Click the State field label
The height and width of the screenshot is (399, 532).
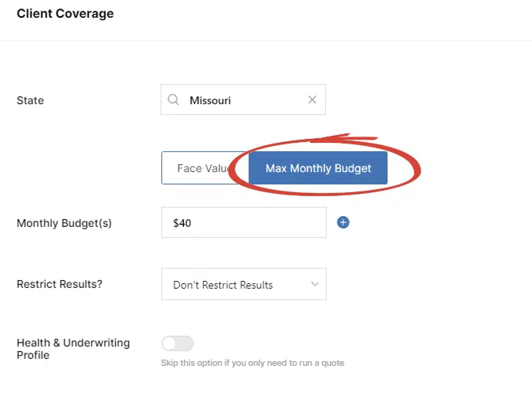tap(30, 100)
